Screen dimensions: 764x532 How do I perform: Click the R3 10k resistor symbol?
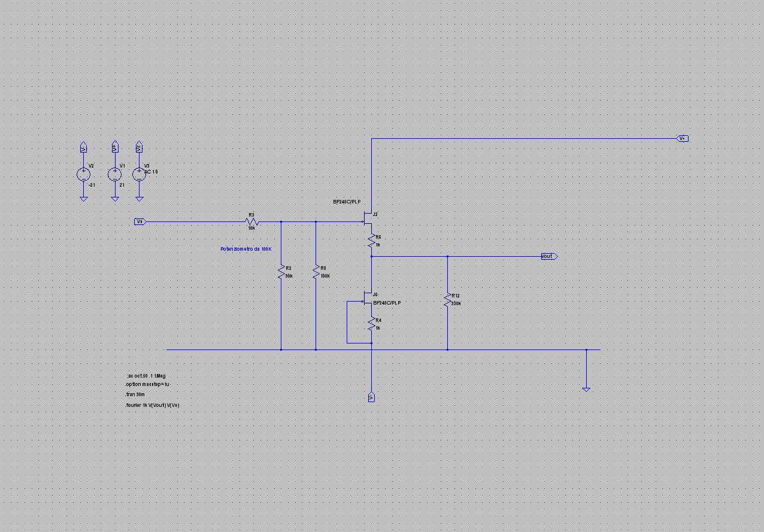(252, 221)
